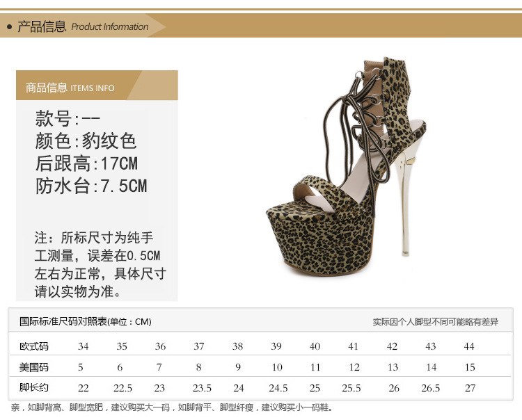Click the note starting 注：所标尺寸为纯手
Screen dimensions: 522x420
point(100,265)
